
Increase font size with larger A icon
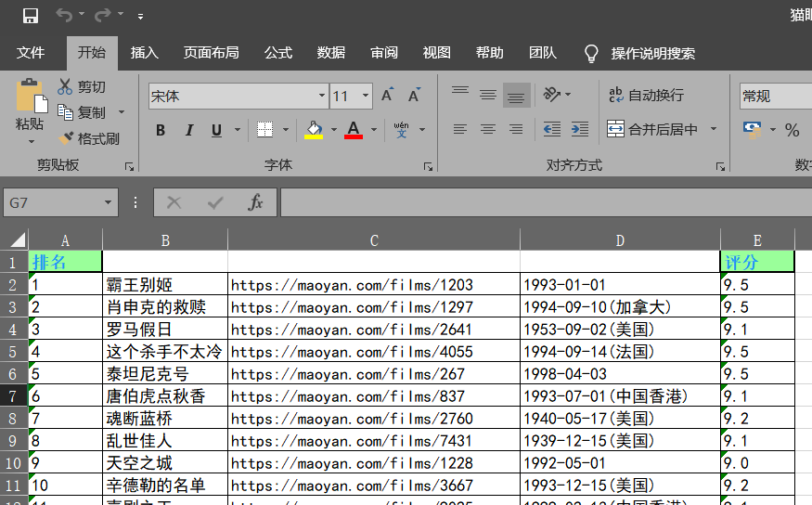pos(387,96)
